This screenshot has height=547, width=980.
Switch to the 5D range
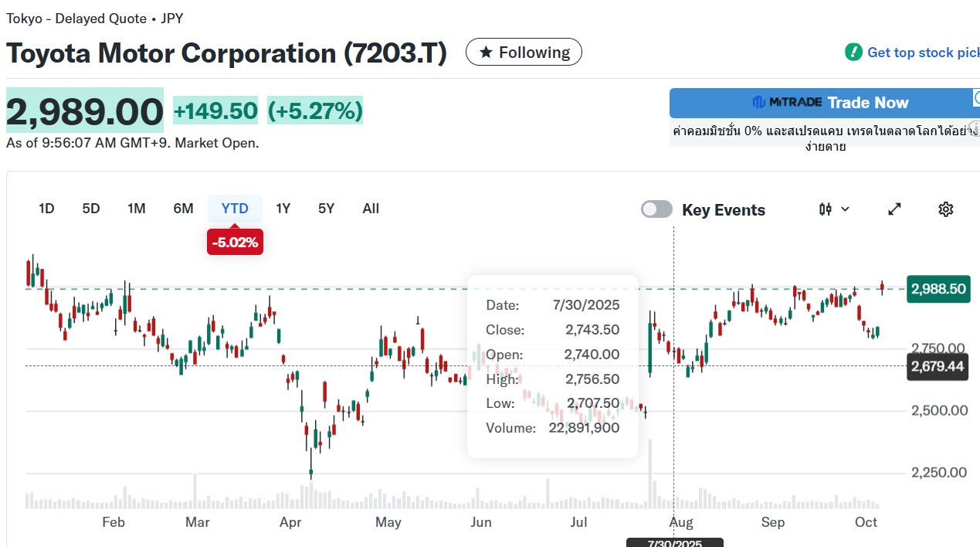91,209
